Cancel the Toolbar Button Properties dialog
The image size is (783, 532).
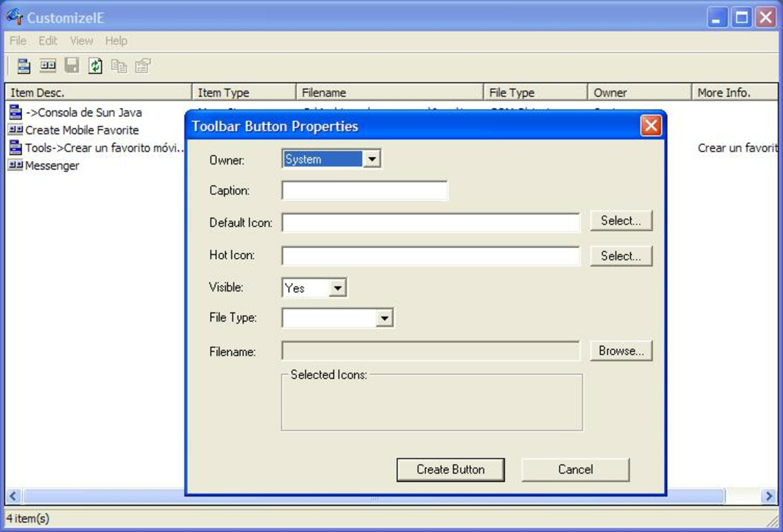575,469
